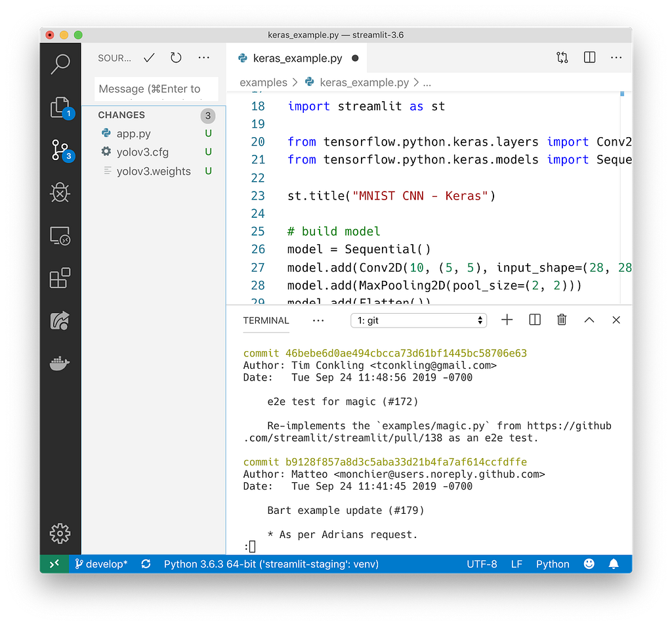Image resolution: width=672 pixels, height=626 pixels.
Task: Click 'import streamlit as st' code line
Action: click(x=366, y=106)
